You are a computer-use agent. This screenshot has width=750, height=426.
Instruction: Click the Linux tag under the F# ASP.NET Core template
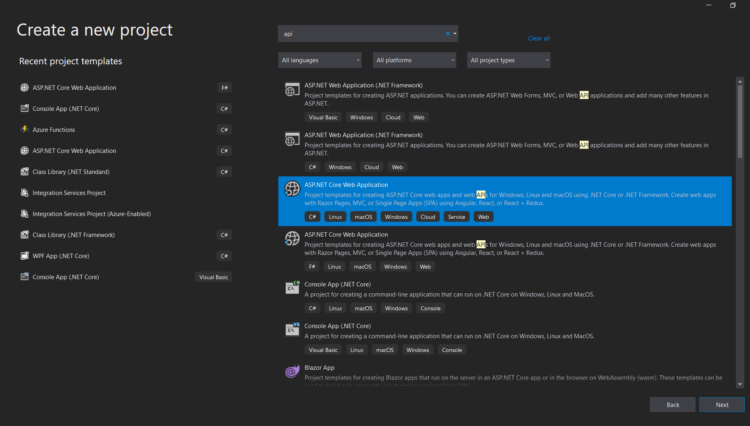334,267
